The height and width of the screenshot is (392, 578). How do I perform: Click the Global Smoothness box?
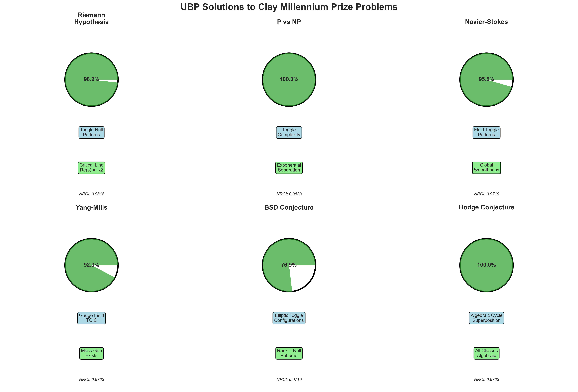(x=486, y=168)
